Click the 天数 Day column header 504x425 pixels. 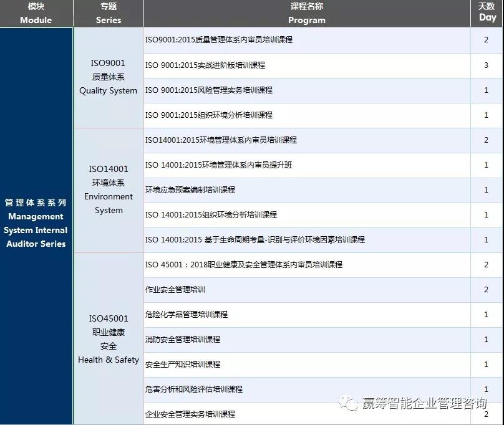[x=487, y=13]
